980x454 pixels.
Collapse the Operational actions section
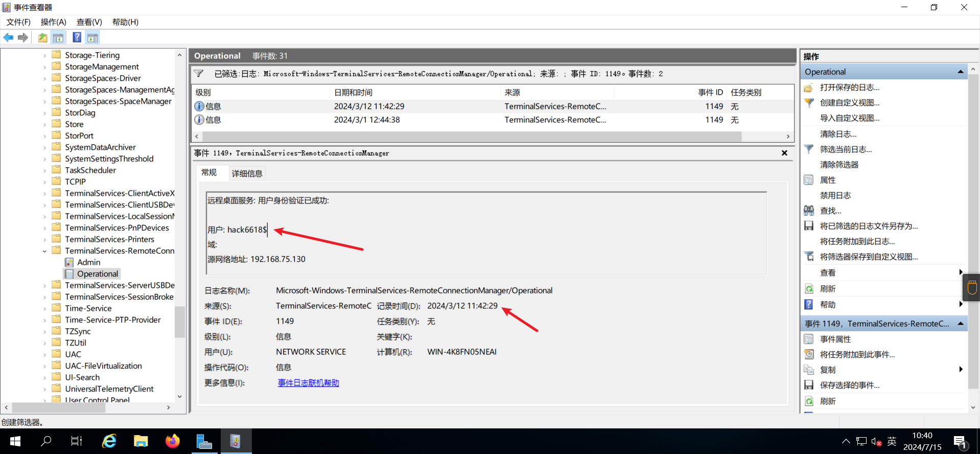[961, 72]
